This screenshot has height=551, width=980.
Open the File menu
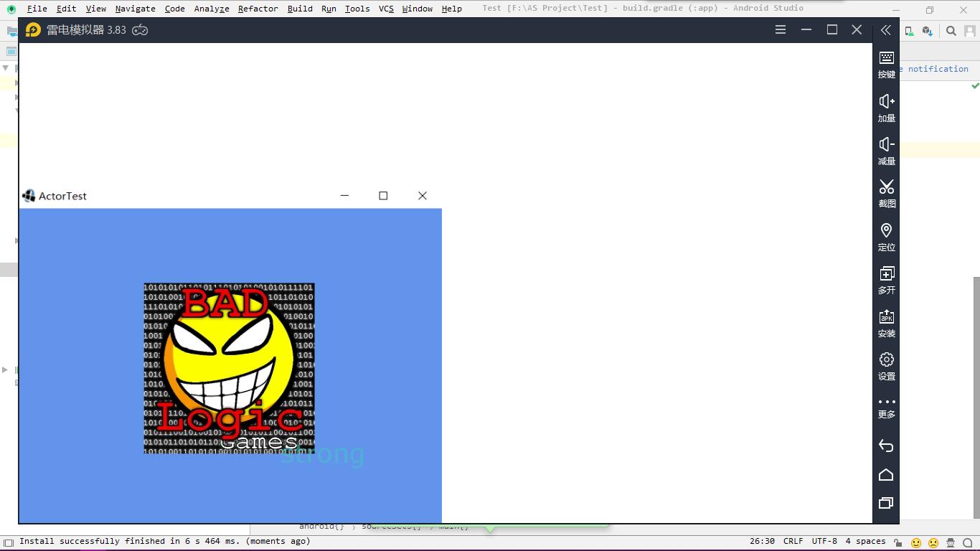point(37,9)
